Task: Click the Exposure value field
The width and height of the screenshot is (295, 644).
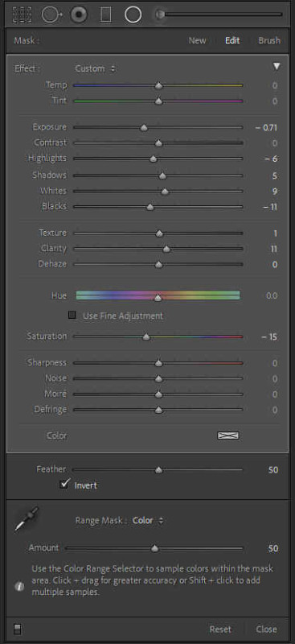Action: [x=266, y=128]
